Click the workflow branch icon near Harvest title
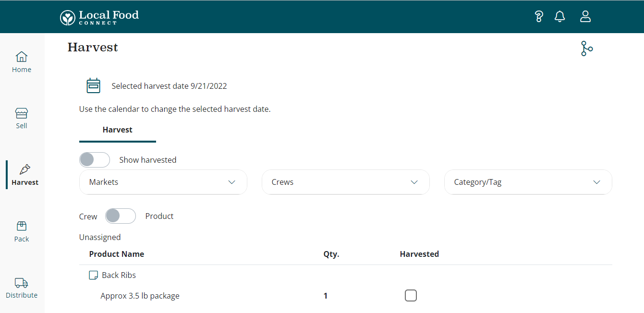 pyautogui.click(x=586, y=48)
